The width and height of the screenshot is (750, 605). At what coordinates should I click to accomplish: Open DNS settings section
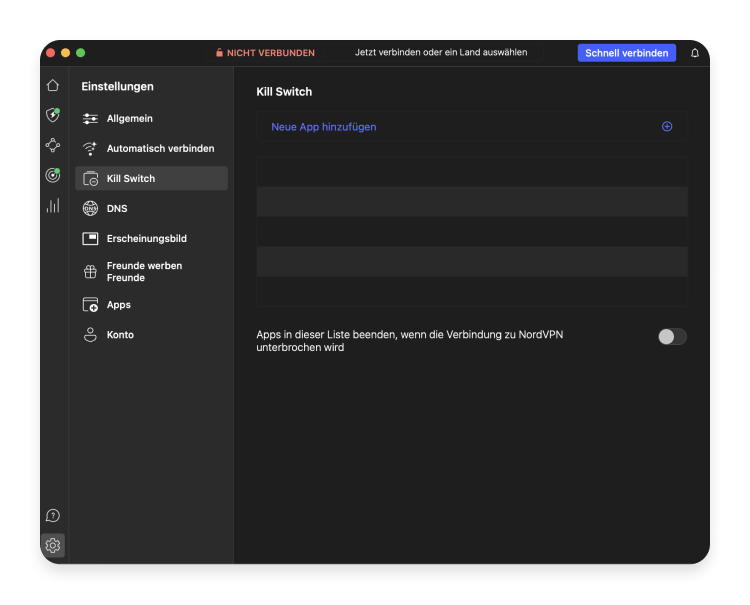[117, 209]
